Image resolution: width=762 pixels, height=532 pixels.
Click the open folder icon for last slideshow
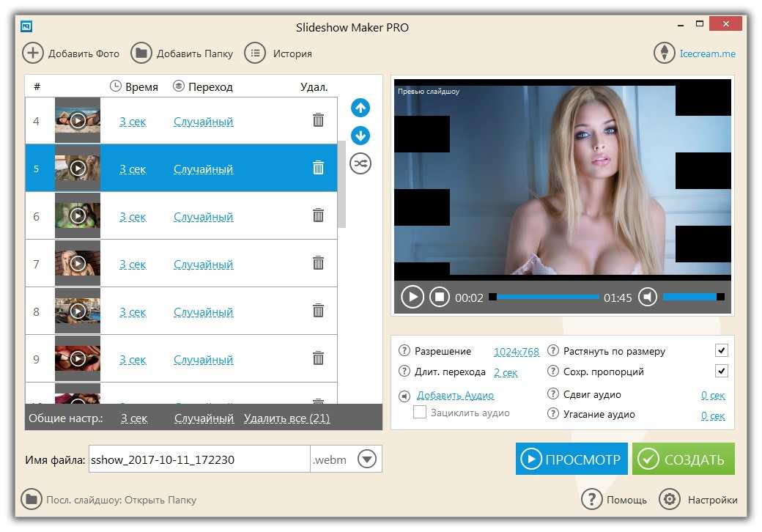pos(32,499)
